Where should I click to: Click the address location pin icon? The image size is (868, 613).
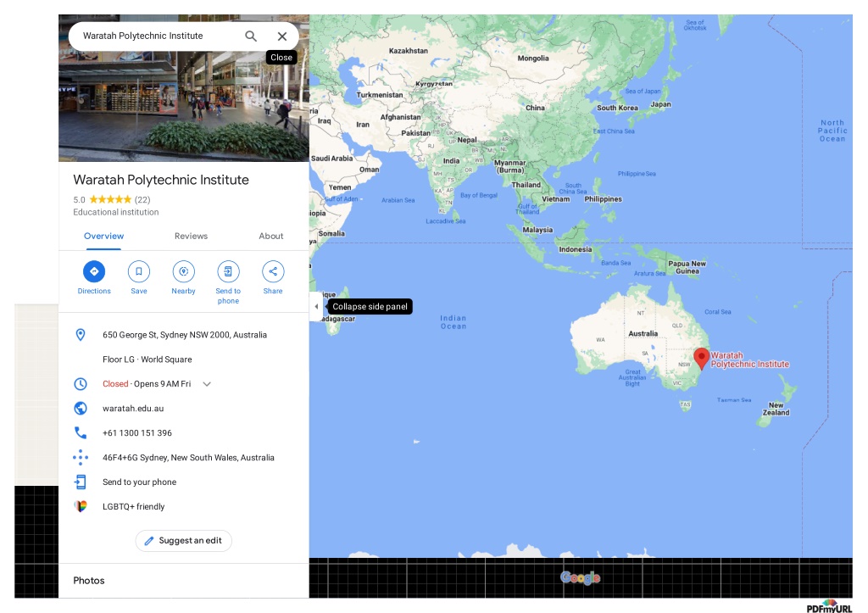pos(81,334)
